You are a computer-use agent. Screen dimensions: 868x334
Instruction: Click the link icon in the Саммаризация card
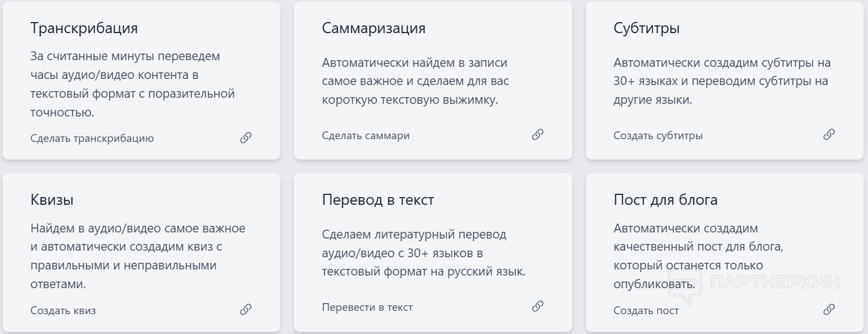537,135
